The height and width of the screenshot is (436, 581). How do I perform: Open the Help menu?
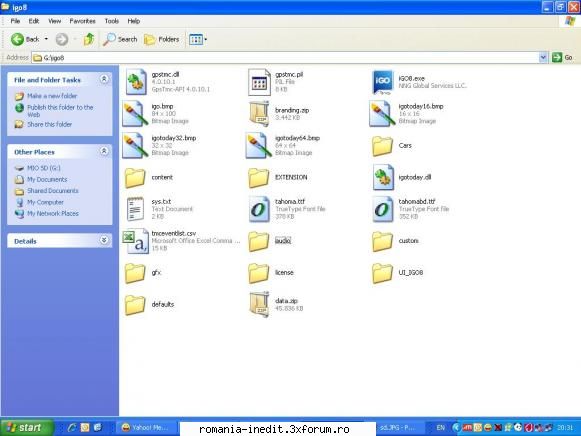click(x=134, y=21)
